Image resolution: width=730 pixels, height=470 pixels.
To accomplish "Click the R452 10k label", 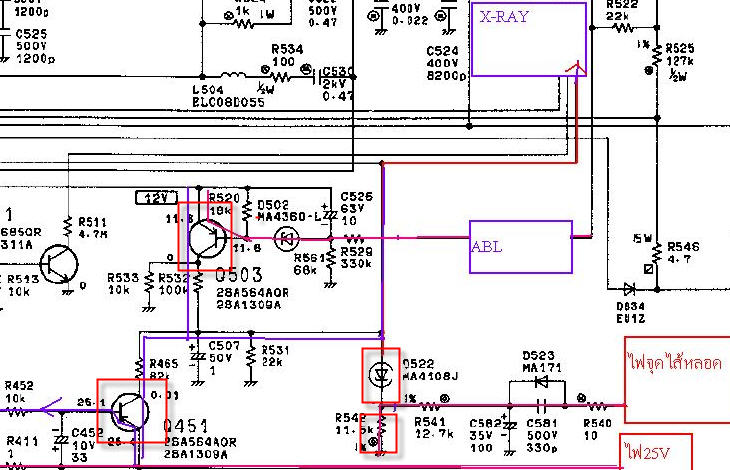I will 19,392.
